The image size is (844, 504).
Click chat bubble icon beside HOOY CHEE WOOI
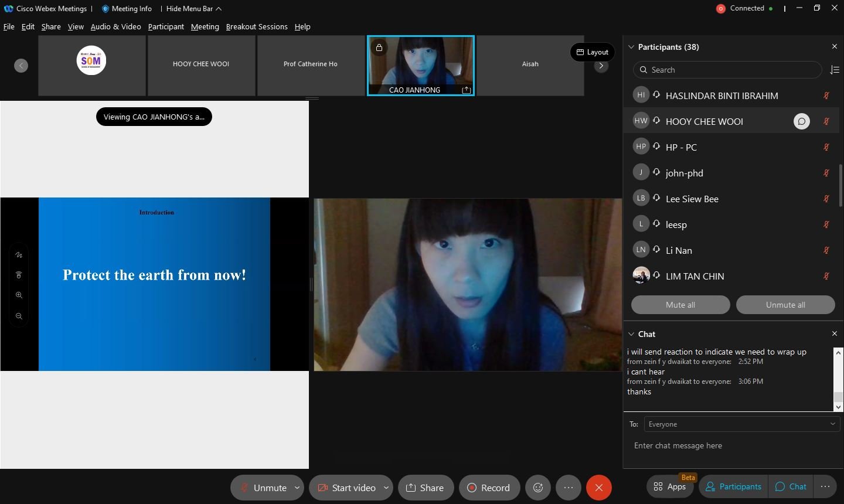pyautogui.click(x=801, y=121)
